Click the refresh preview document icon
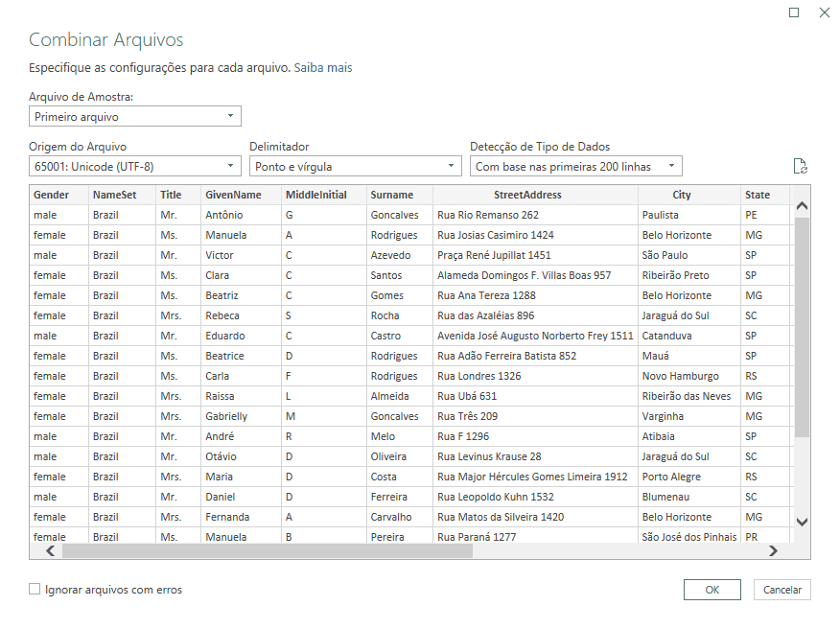 (x=800, y=166)
